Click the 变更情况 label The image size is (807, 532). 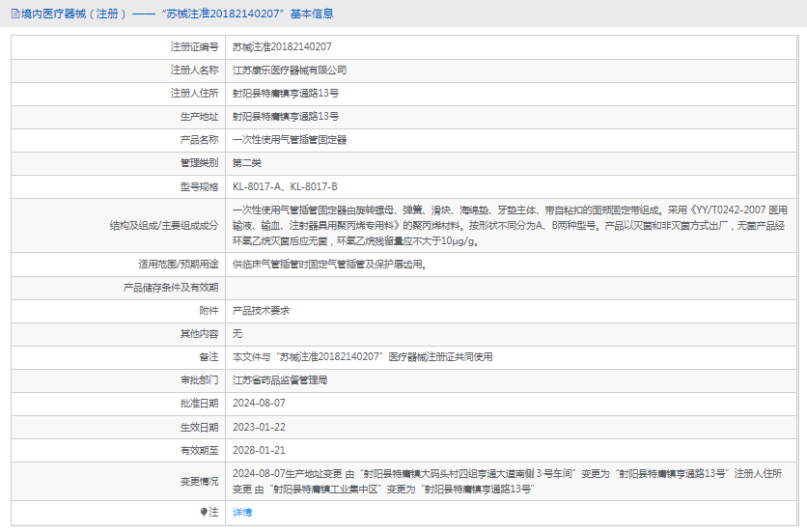pos(199,481)
